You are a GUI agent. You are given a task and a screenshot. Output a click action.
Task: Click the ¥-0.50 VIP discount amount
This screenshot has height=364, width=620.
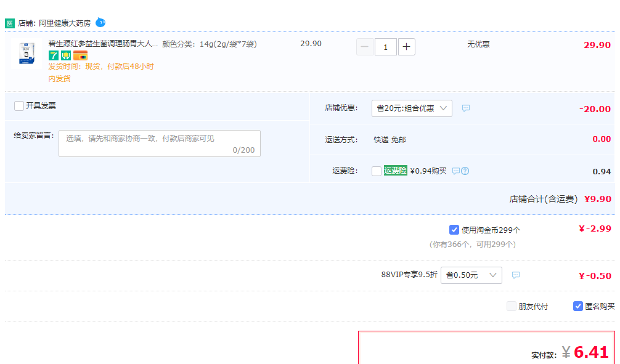coord(595,276)
